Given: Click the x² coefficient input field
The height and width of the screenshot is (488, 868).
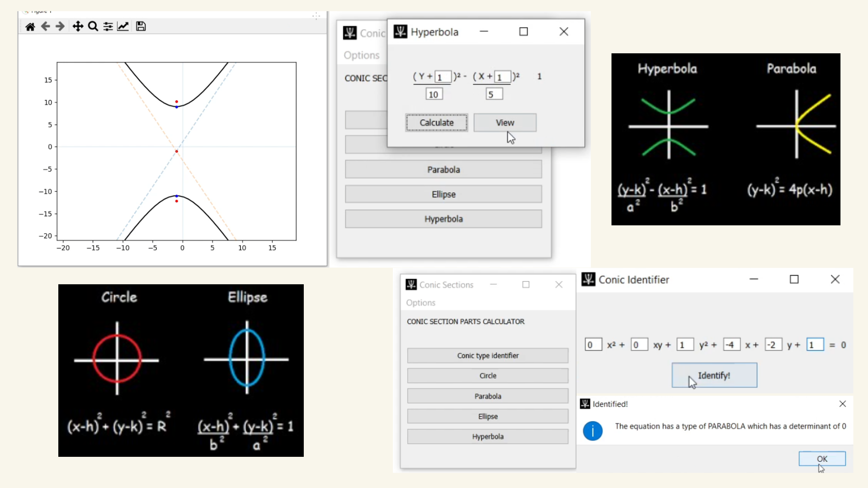Looking at the screenshot, I should 593,345.
